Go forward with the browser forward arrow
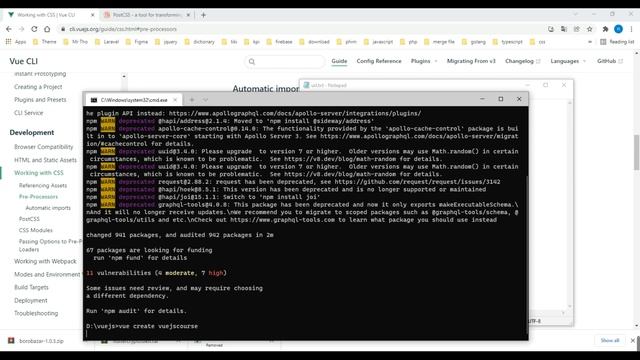This screenshot has width=640, height=360. tap(21, 29)
